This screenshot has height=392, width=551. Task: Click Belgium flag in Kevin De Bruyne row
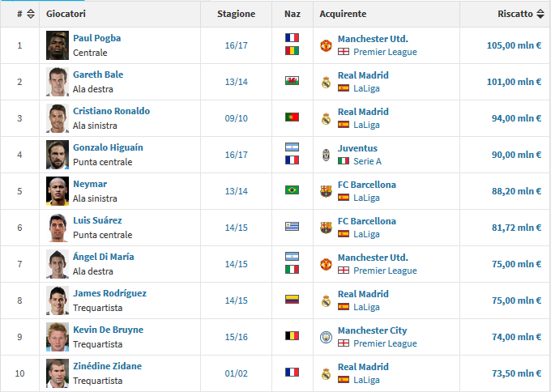pos(292,337)
